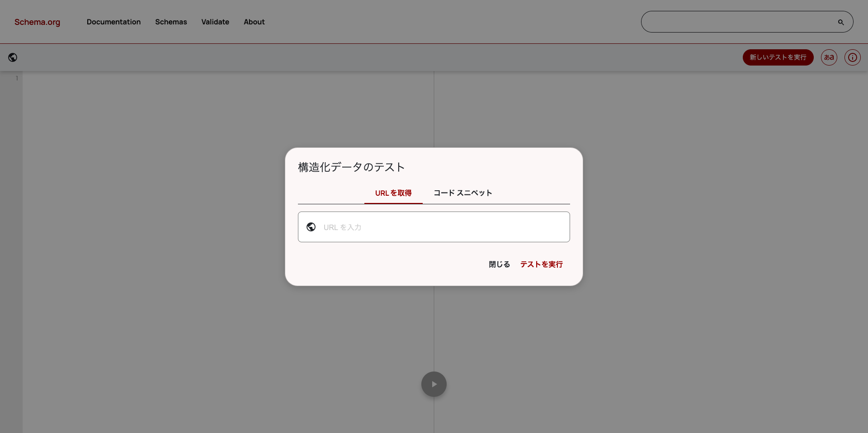The width and height of the screenshot is (868, 433).
Task: Click the Schema.org logo link
Action: (37, 22)
